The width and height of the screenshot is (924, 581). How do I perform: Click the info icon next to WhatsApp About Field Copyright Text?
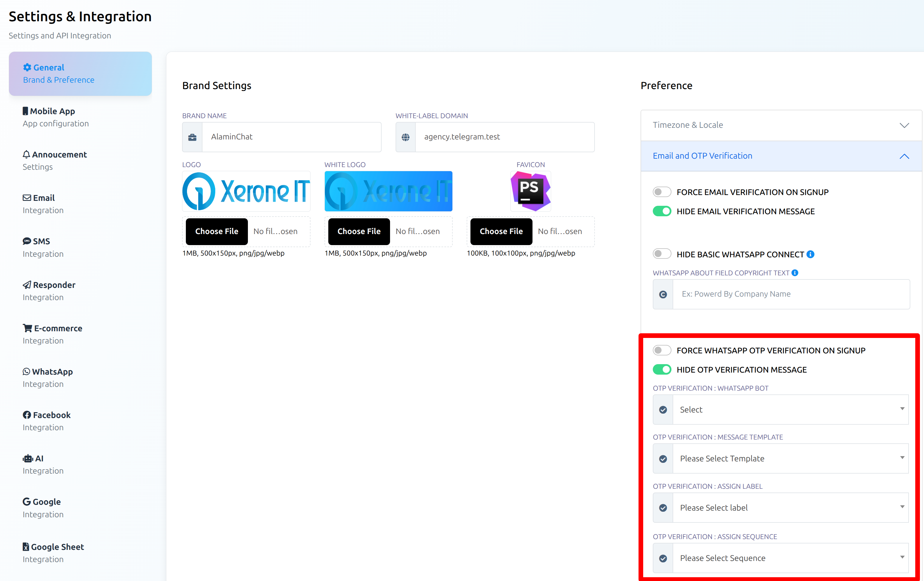tap(795, 273)
